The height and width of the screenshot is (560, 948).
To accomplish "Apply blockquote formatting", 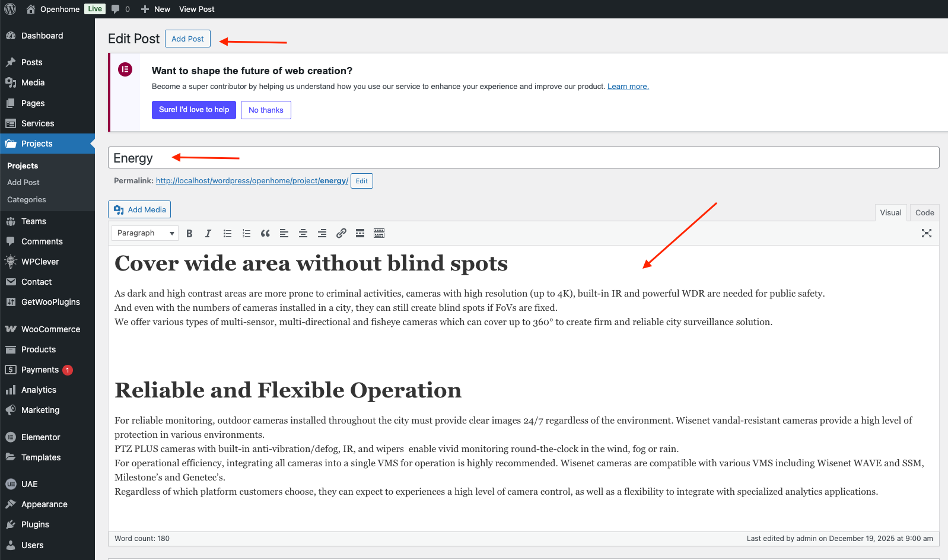I will [x=265, y=234].
